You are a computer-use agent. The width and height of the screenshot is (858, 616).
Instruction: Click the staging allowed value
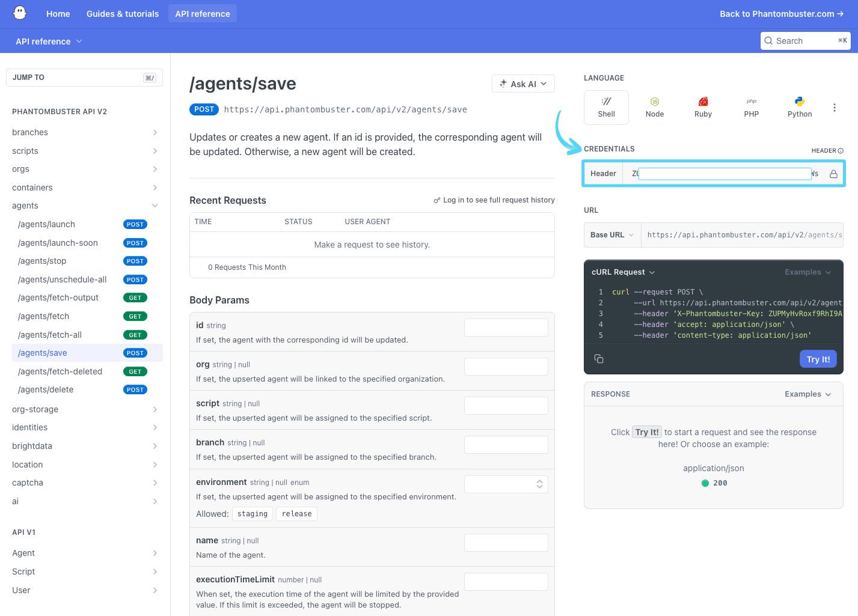click(x=253, y=514)
